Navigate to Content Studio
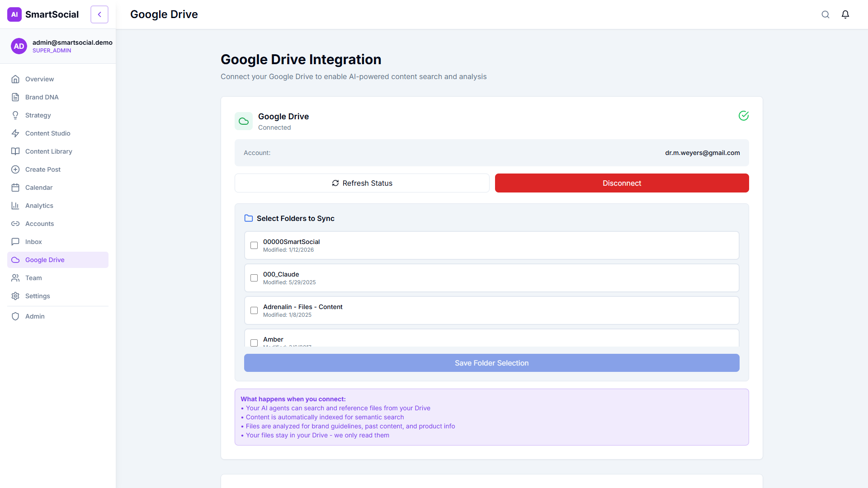Viewport: 868px width, 488px height. [x=58, y=133]
